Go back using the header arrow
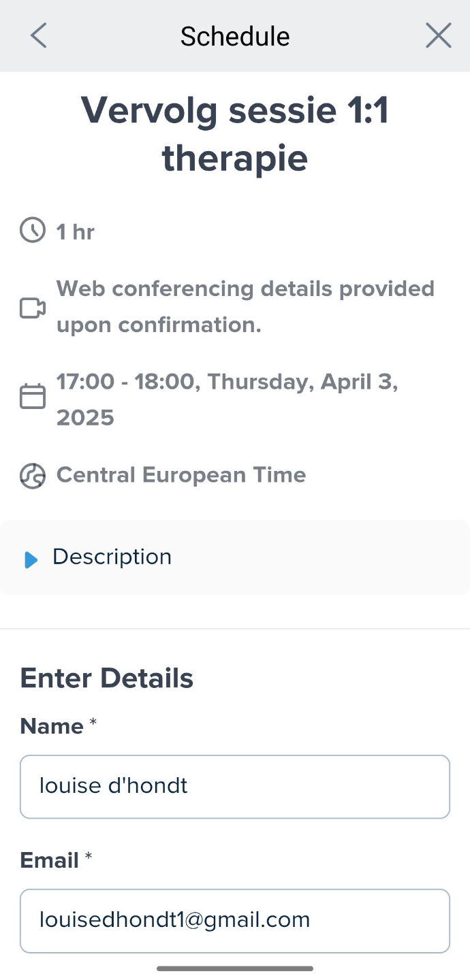 39,35
